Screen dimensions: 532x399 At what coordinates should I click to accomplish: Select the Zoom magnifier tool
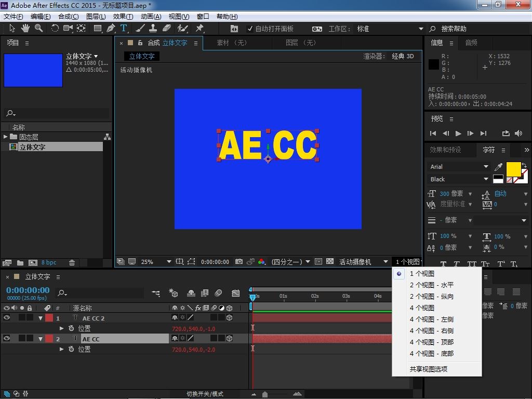coord(38,29)
